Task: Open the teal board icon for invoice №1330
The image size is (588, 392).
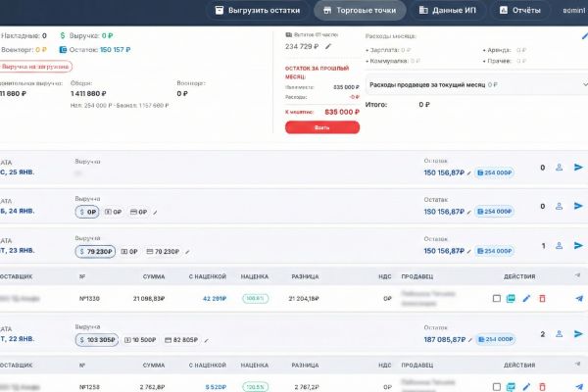Action: point(511,299)
